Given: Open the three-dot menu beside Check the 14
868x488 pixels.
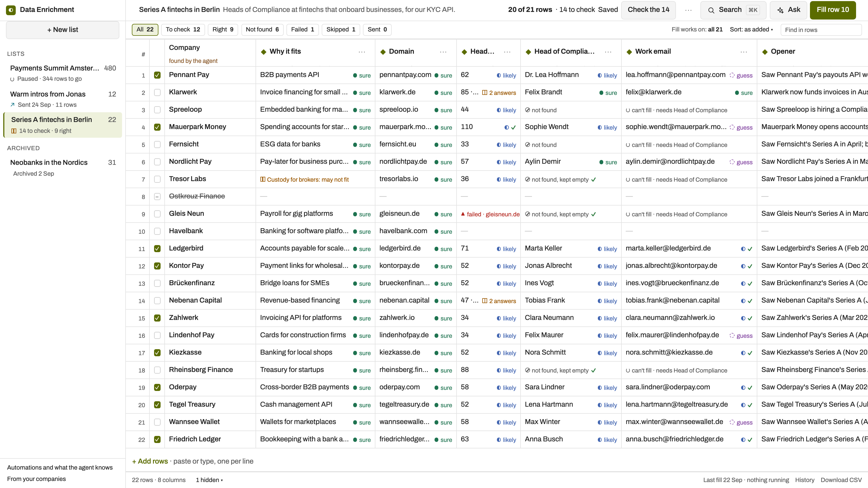Looking at the screenshot, I should pos(688,10).
